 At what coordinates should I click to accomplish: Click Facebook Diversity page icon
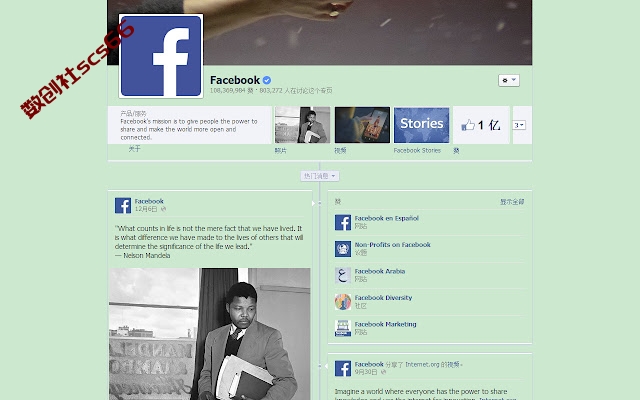click(343, 302)
